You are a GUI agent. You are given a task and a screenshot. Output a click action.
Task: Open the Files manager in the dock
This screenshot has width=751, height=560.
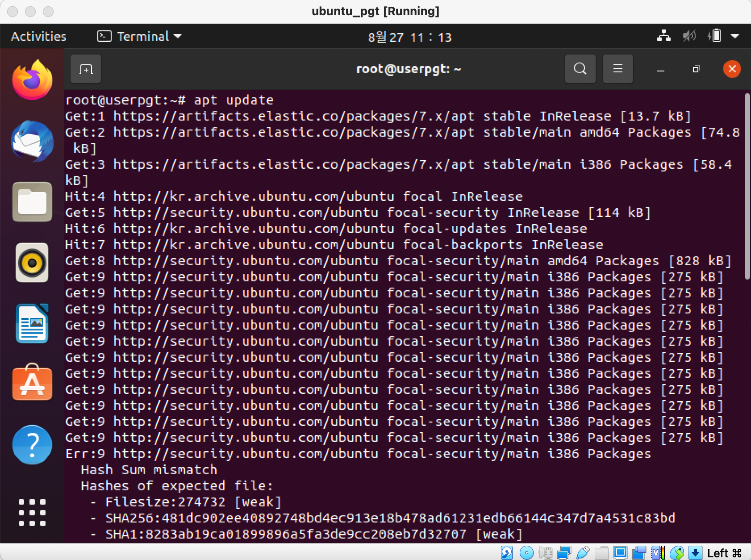[x=32, y=202]
